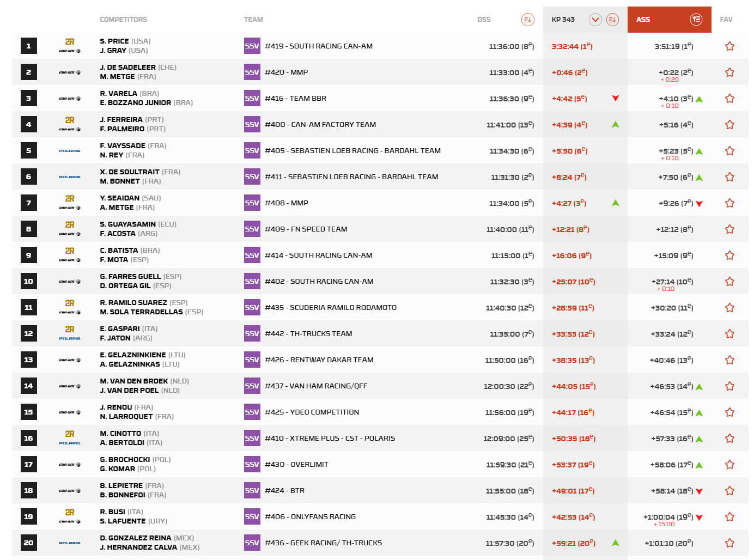Click the SSV category badge for #442
754x560 pixels.
252,334
